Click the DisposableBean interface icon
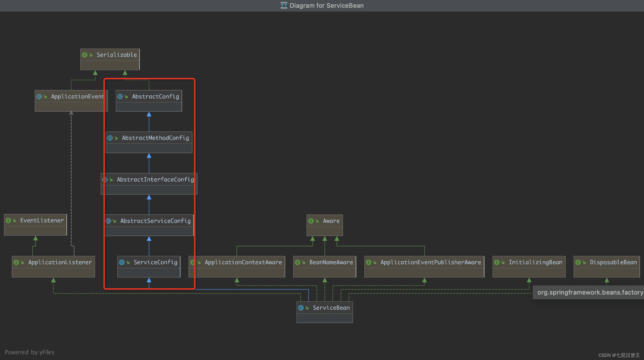644x360 pixels. [578, 262]
